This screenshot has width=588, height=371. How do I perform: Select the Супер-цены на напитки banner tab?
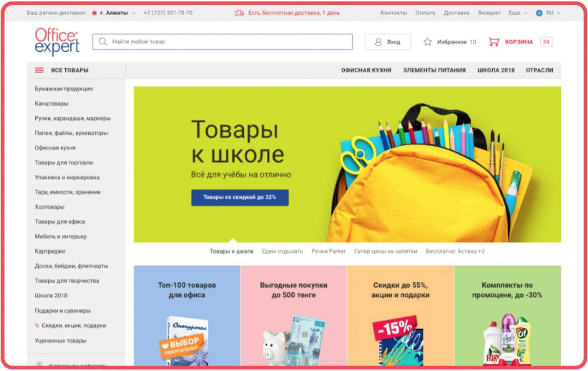(x=385, y=251)
